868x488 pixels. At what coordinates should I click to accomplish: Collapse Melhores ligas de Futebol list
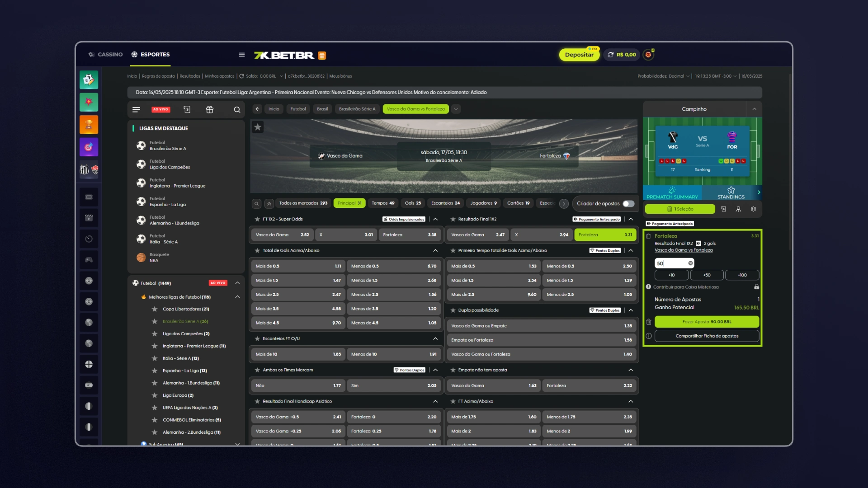click(x=237, y=297)
